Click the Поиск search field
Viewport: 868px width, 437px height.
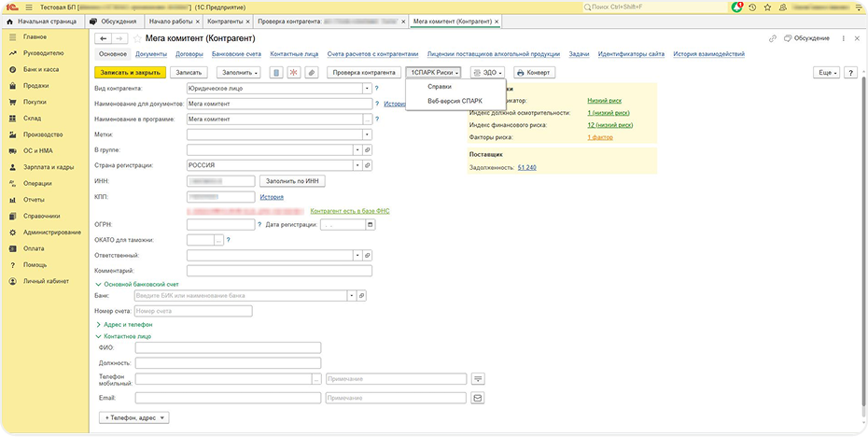654,7
